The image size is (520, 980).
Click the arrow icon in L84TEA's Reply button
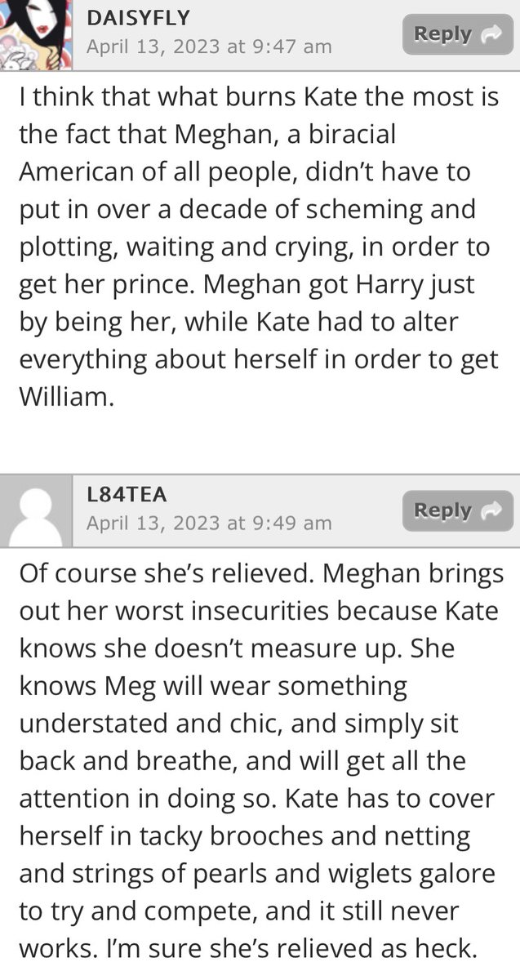(x=492, y=511)
